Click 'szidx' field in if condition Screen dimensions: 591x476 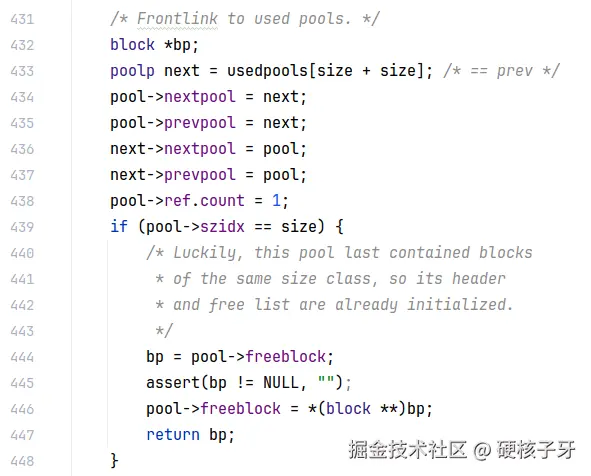click(222, 227)
